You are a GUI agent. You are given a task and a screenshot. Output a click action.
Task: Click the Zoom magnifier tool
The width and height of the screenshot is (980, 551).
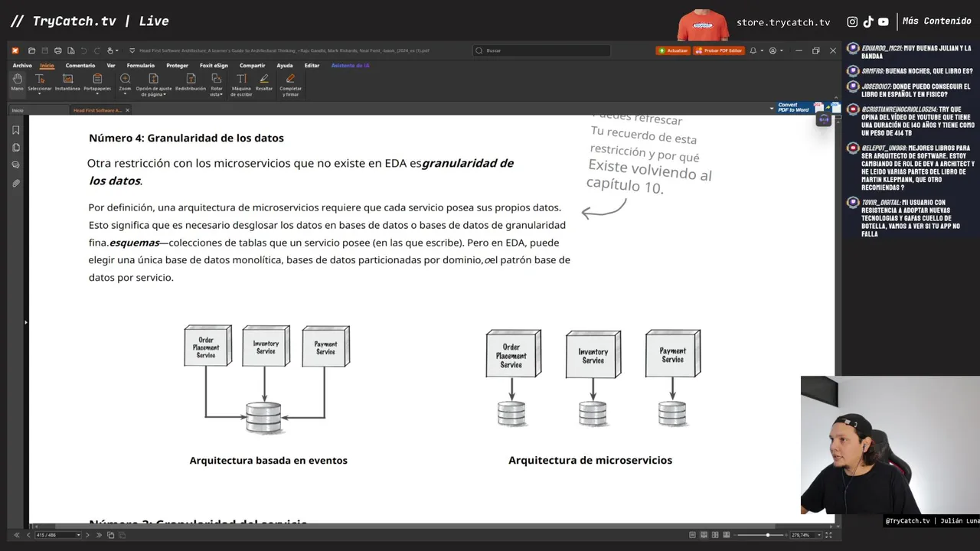125,83
